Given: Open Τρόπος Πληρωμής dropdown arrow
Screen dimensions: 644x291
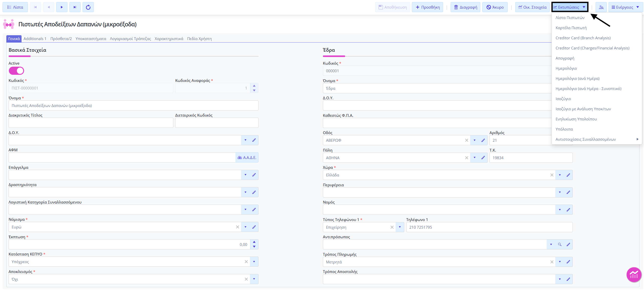Looking at the screenshot, I should tap(560, 262).
